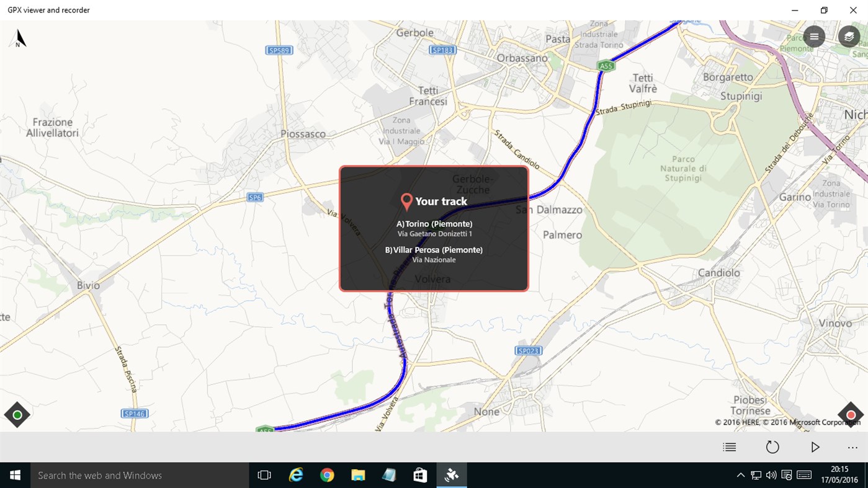Viewport: 868px width, 488px height.
Task: Open the map layers selector
Action: point(848,36)
